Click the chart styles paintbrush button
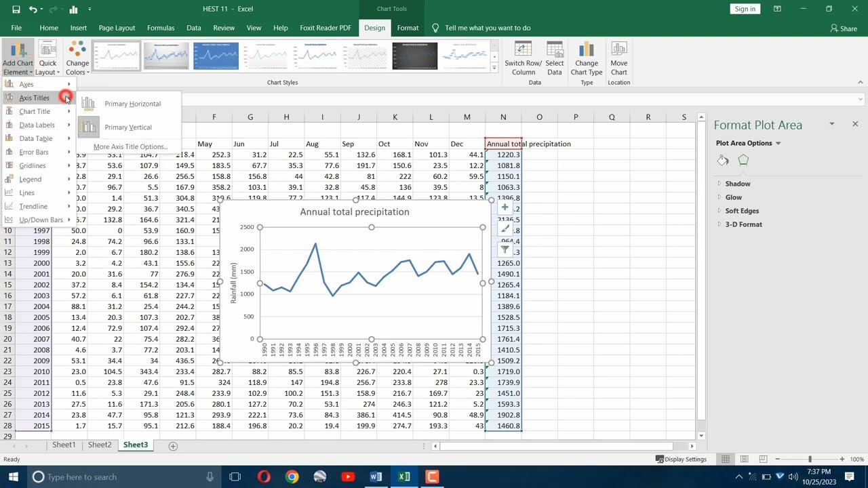 [x=505, y=229]
